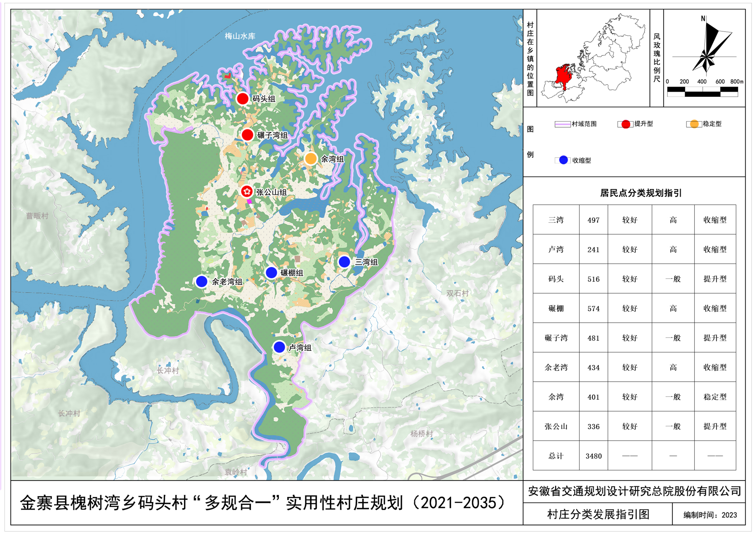The height and width of the screenshot is (534, 756).
Task: Click the 收缩型 blue legend swatch
Action: [x=563, y=160]
